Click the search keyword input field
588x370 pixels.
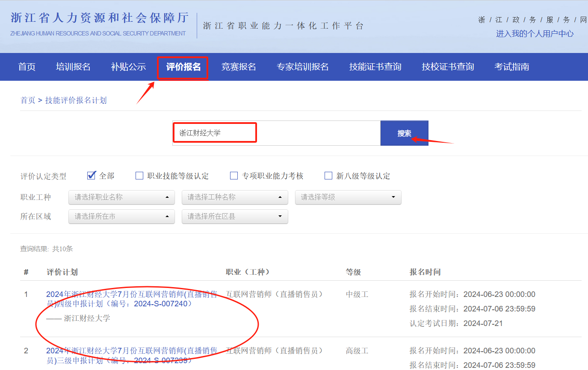[x=276, y=133]
